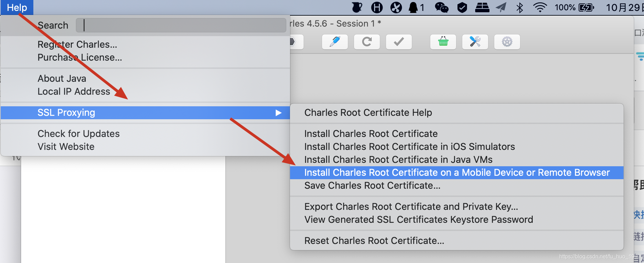This screenshot has height=263, width=644.
Task: Click the Validate checkmark toolbar icon
Action: 399,42
